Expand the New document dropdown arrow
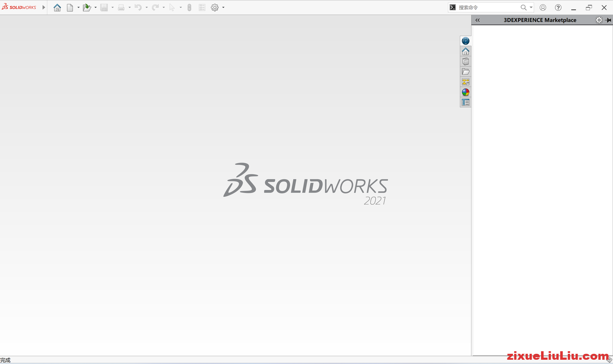This screenshot has height=364, width=613. pyautogui.click(x=78, y=7)
